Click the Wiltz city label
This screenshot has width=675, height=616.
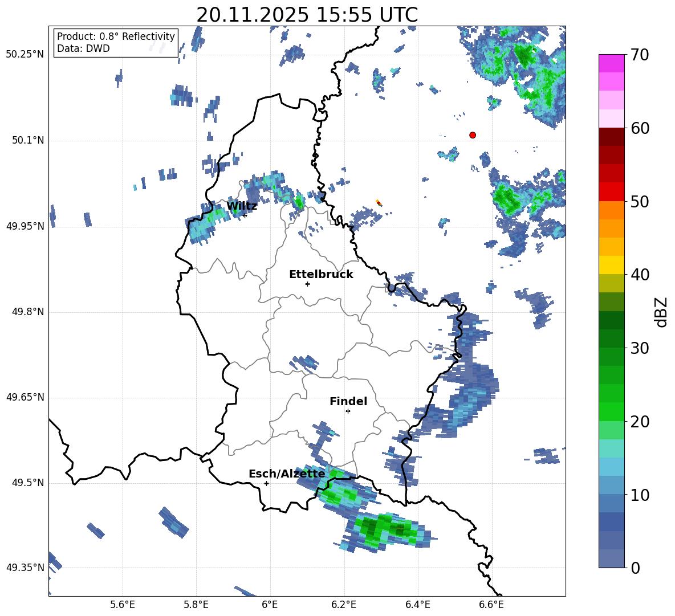[x=242, y=206]
